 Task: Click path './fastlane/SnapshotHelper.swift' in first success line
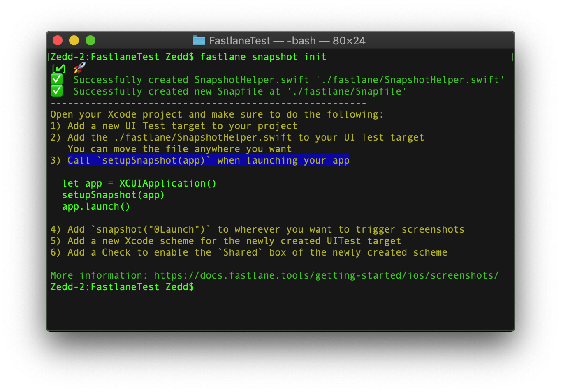[410, 80]
